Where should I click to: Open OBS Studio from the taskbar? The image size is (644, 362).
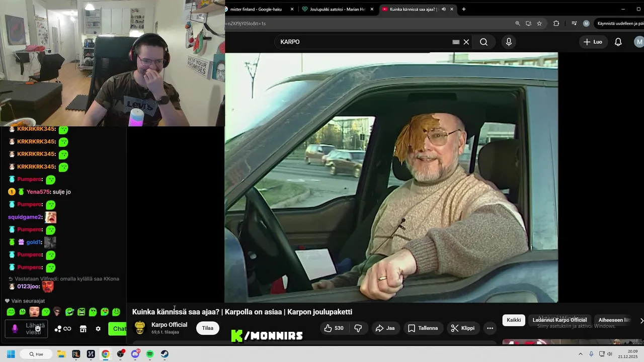pos(120,354)
